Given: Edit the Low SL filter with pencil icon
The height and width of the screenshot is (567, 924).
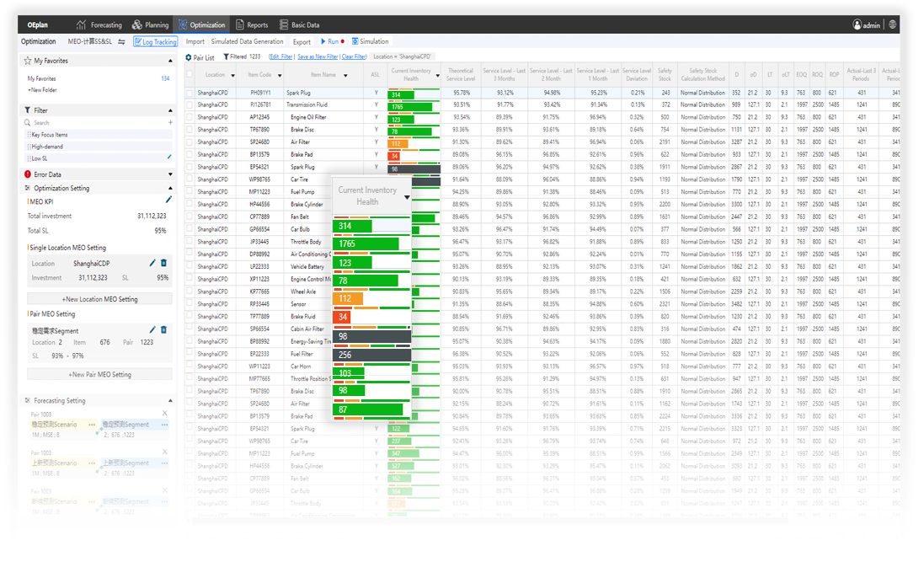Looking at the screenshot, I should coord(169,157).
